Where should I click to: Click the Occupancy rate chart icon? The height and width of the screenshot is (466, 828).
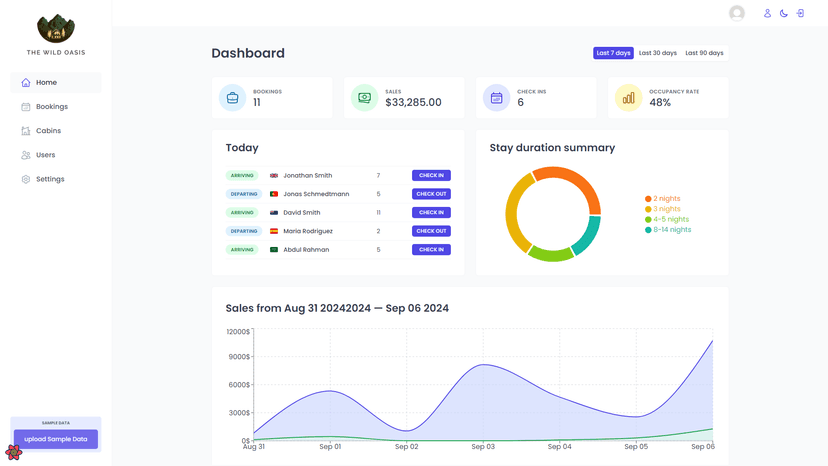tap(628, 98)
